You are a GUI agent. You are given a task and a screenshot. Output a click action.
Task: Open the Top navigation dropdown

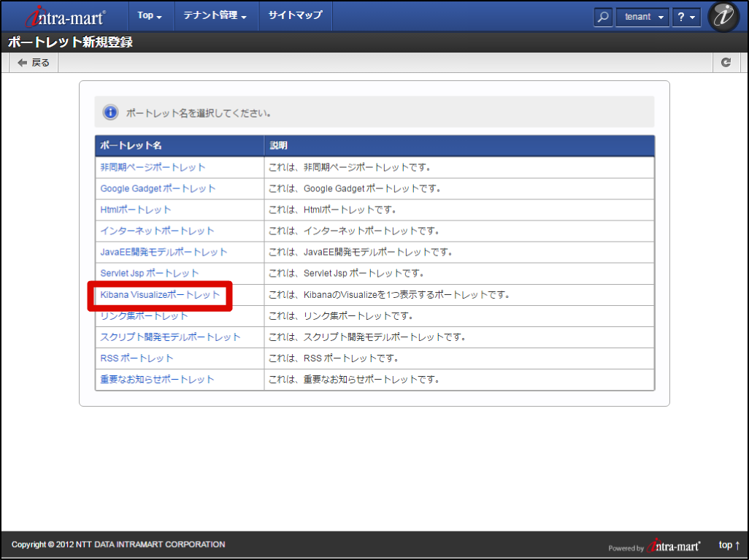(x=150, y=15)
